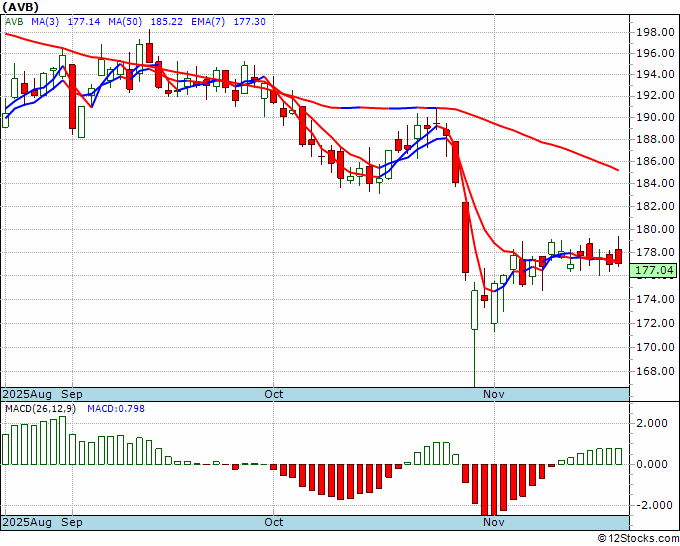This screenshot has height=546, width=680.
Task: Click the 198.00 price axis label
Action: (x=655, y=33)
